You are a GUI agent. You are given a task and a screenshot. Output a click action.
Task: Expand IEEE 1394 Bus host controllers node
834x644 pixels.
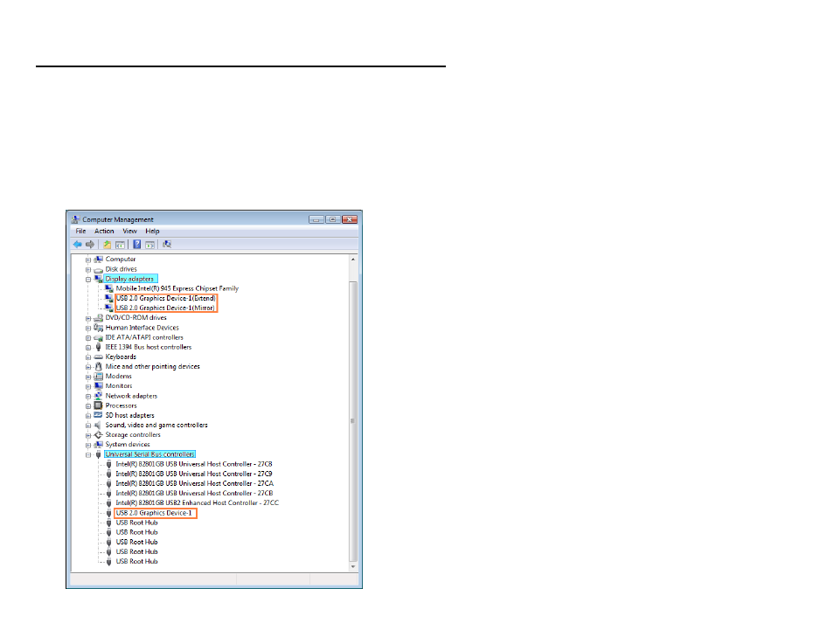(88, 348)
